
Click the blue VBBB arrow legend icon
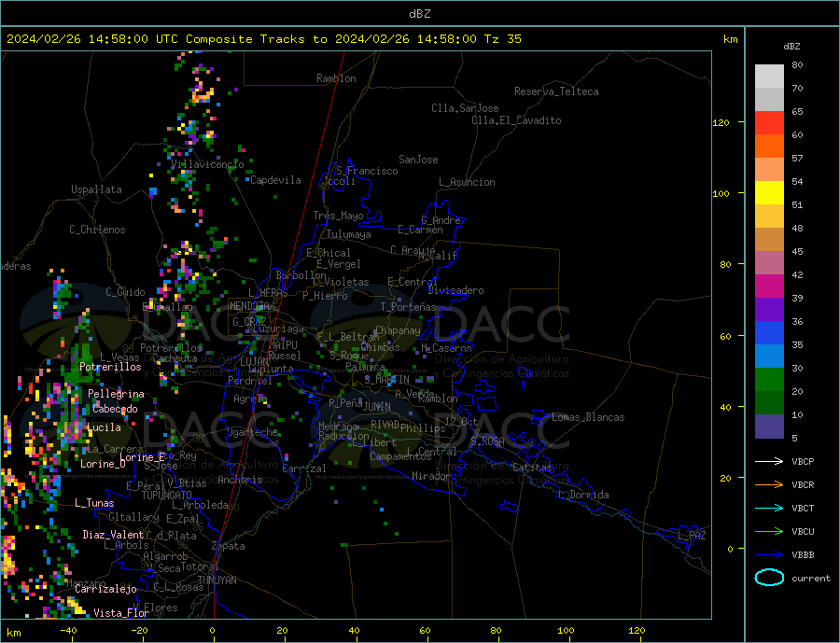(769, 554)
